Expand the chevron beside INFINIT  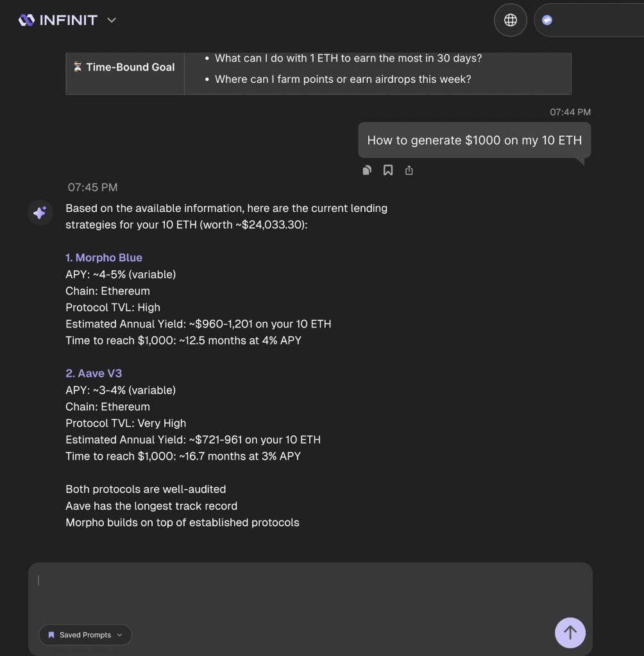click(111, 20)
